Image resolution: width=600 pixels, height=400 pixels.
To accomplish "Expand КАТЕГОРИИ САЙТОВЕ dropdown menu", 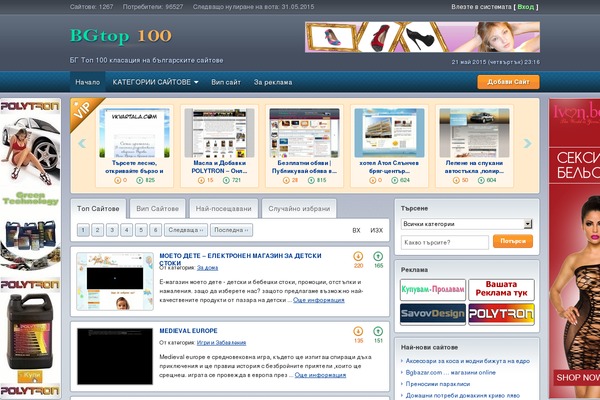I will pos(155,82).
